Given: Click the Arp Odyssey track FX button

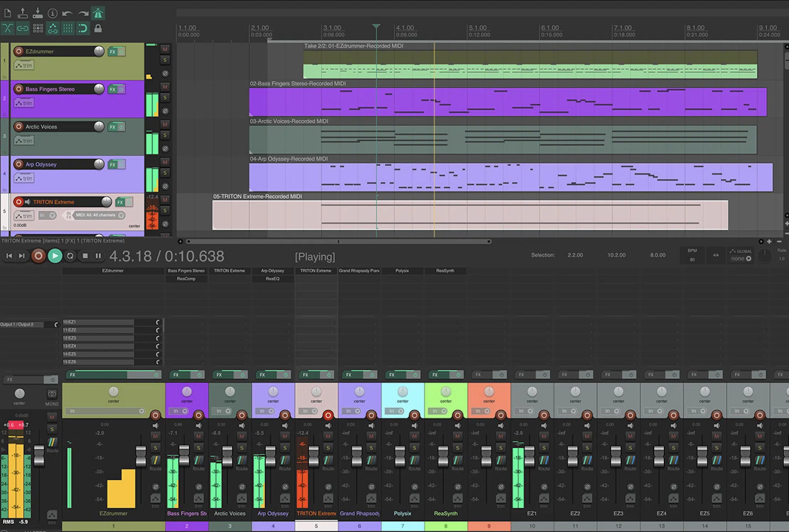Looking at the screenshot, I should point(113,165).
